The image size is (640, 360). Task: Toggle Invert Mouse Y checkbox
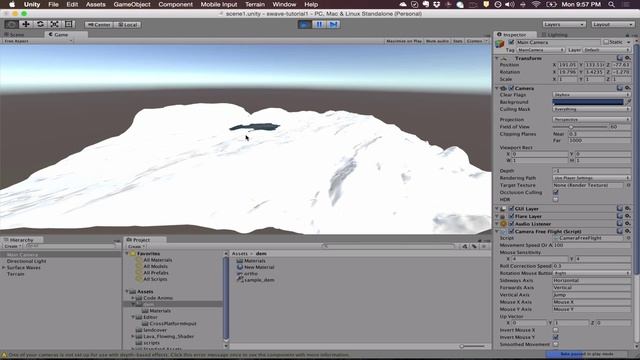556,337
